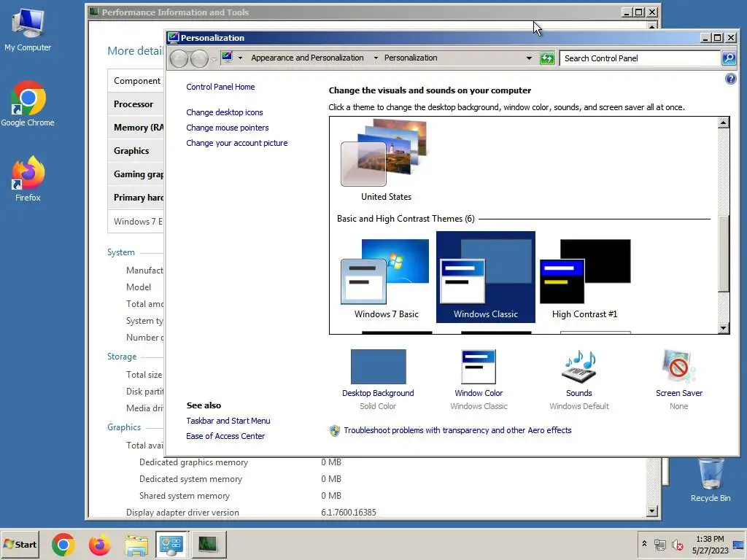Click the network tray icon

pos(659,544)
